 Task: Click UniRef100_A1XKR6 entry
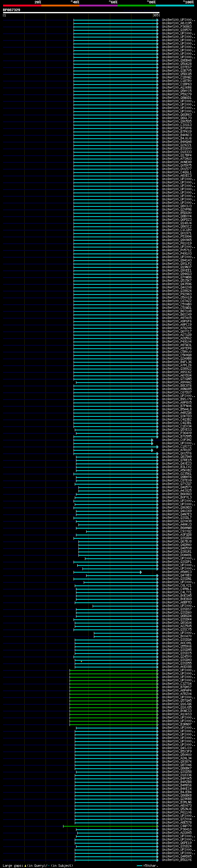coord(177,88)
